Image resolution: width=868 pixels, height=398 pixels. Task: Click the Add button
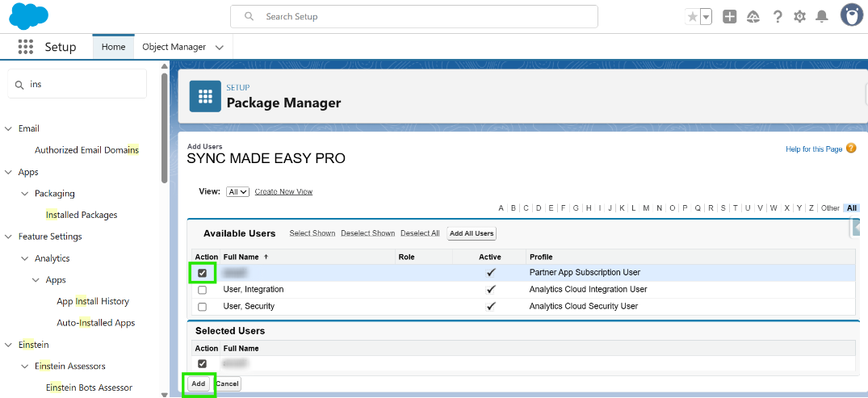pos(199,384)
